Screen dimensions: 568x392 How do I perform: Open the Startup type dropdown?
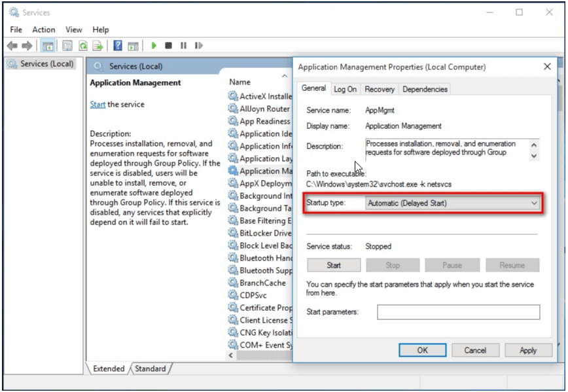click(452, 204)
